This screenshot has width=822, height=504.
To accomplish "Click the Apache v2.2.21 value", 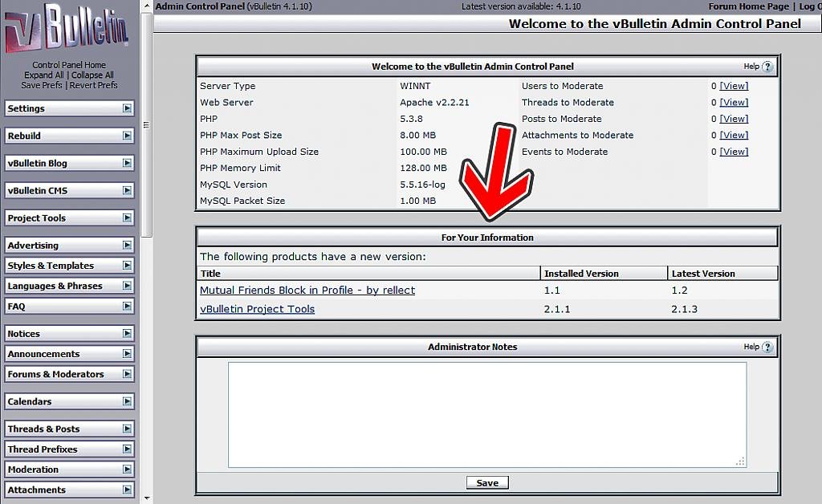I will coord(434,102).
